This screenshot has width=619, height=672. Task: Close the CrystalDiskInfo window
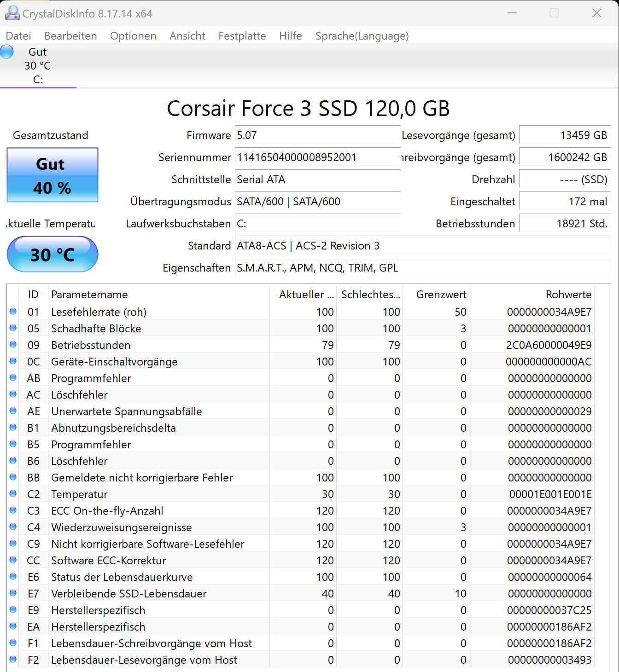597,13
